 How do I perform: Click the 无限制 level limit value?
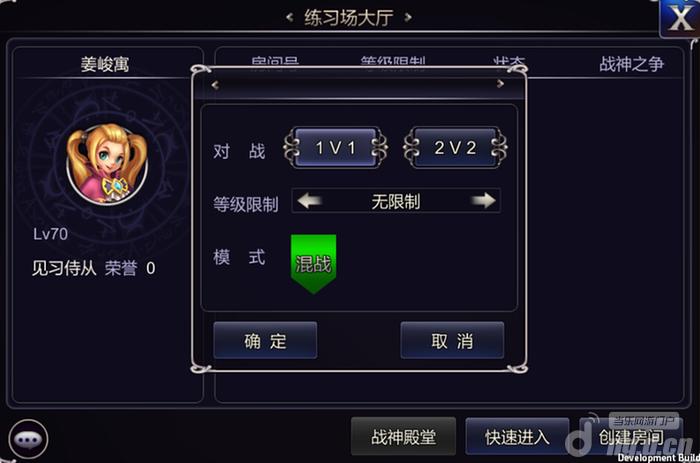[396, 202]
